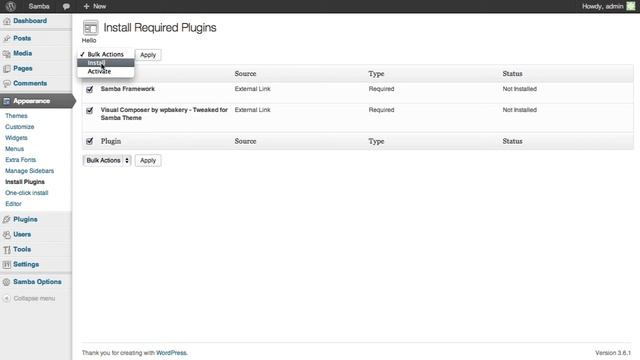This screenshot has height=360, width=640.
Task: Click the Samba Framework plugin name
Action: (x=128, y=89)
